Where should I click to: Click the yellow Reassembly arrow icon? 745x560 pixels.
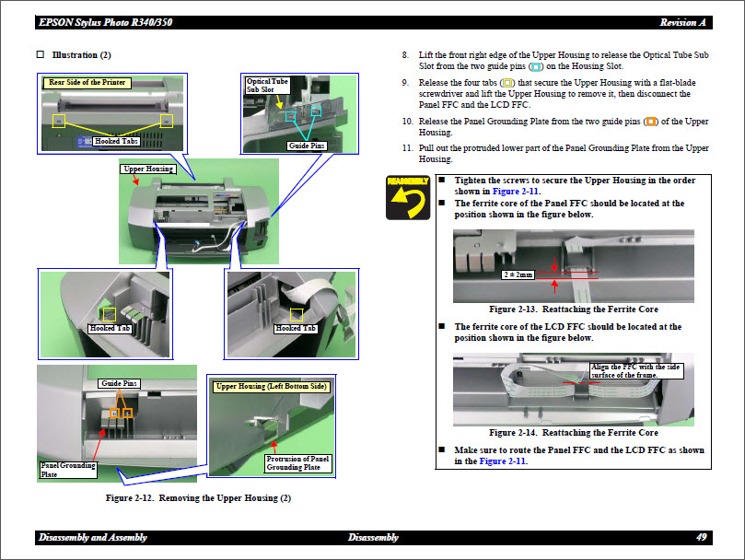[408, 196]
